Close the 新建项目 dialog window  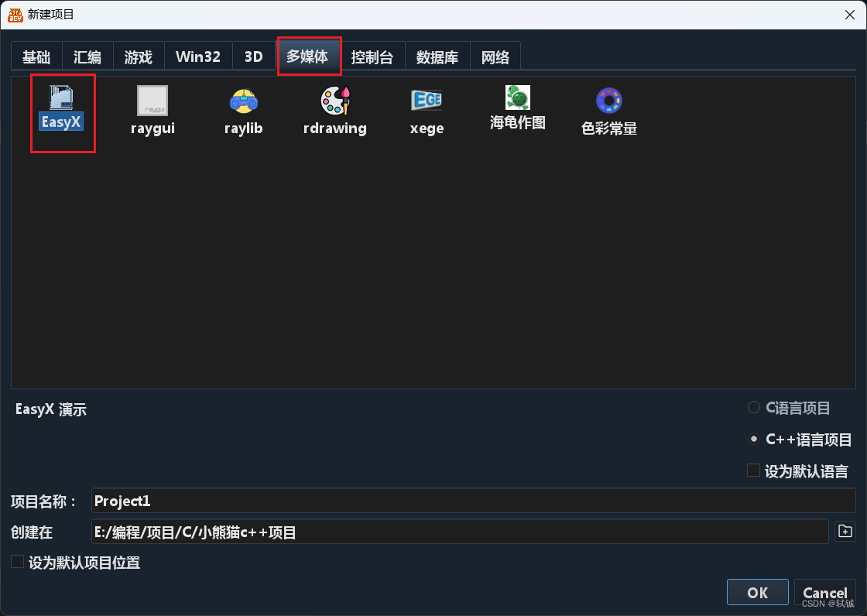(850, 15)
